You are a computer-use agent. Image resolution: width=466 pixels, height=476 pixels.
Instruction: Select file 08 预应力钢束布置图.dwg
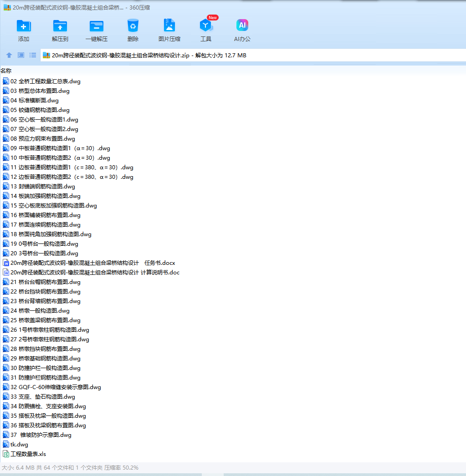[x=39, y=139]
